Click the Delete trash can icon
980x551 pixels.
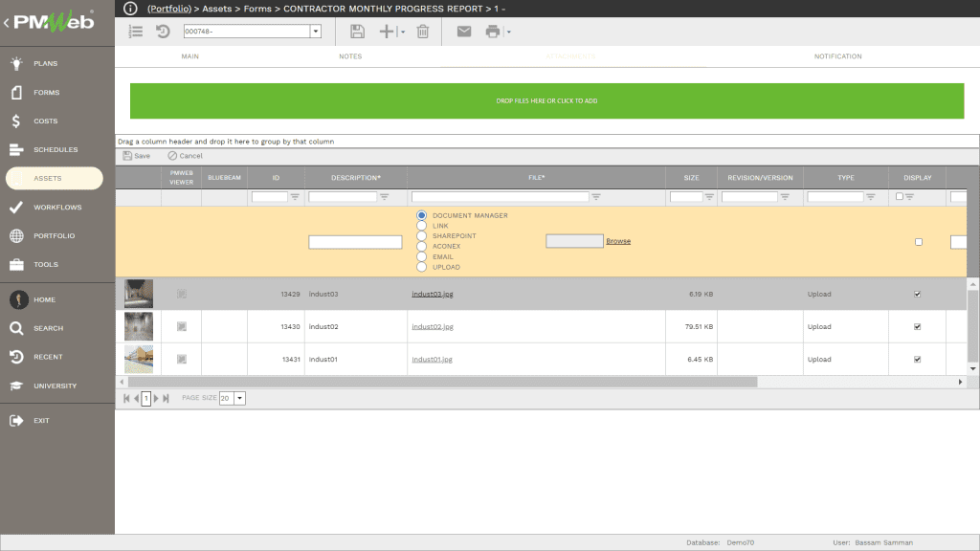coord(423,32)
